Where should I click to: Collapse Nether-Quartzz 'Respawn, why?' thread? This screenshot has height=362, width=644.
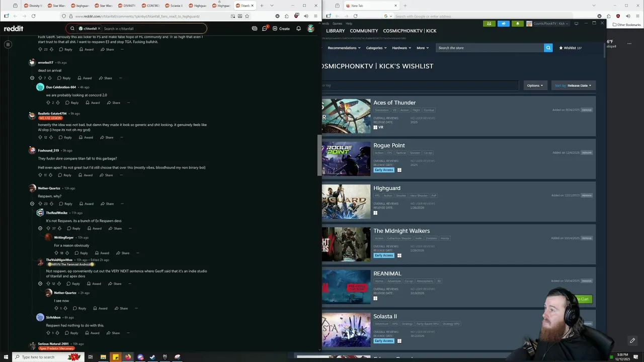32,204
